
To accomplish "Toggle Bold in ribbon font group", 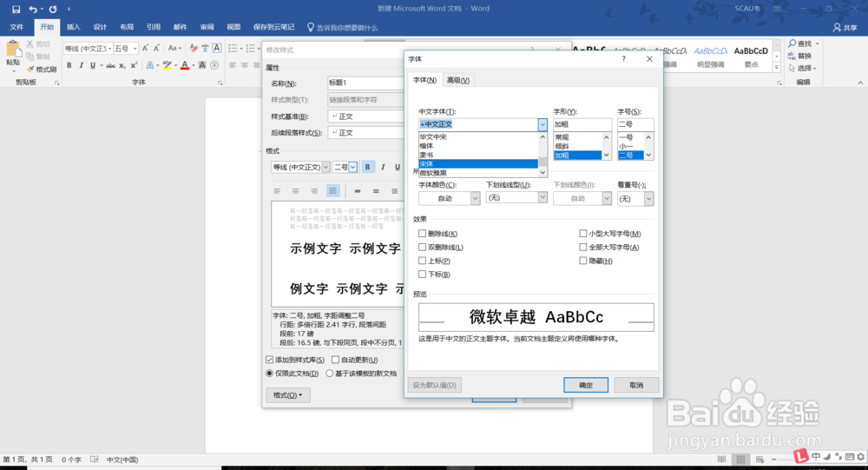I will [x=69, y=65].
